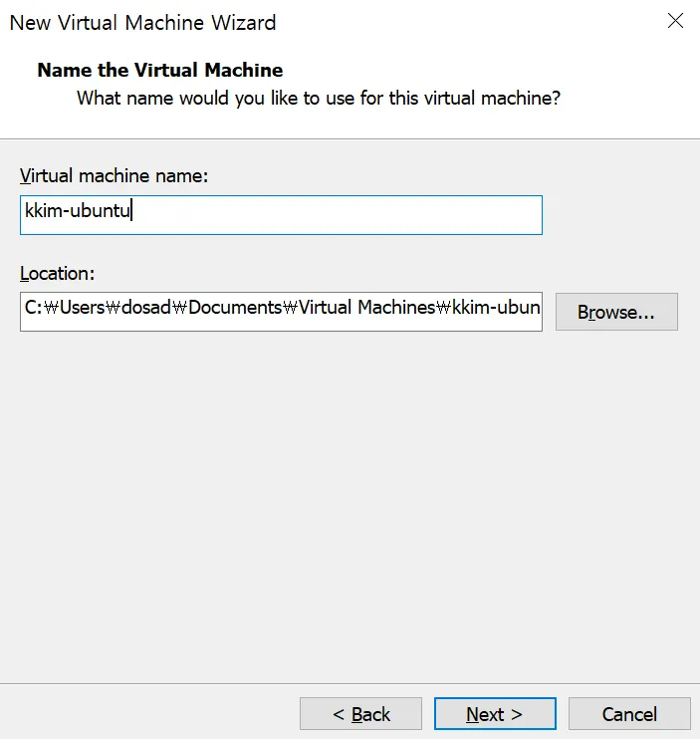Place cursor on 'kkim-ubun' at path end
This screenshot has width=700, height=739.
click(496, 308)
